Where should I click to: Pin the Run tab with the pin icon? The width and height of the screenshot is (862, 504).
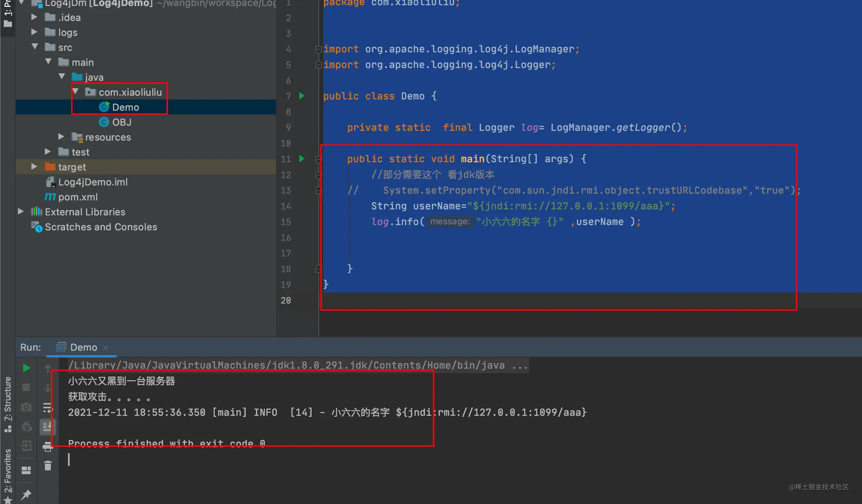click(x=26, y=495)
